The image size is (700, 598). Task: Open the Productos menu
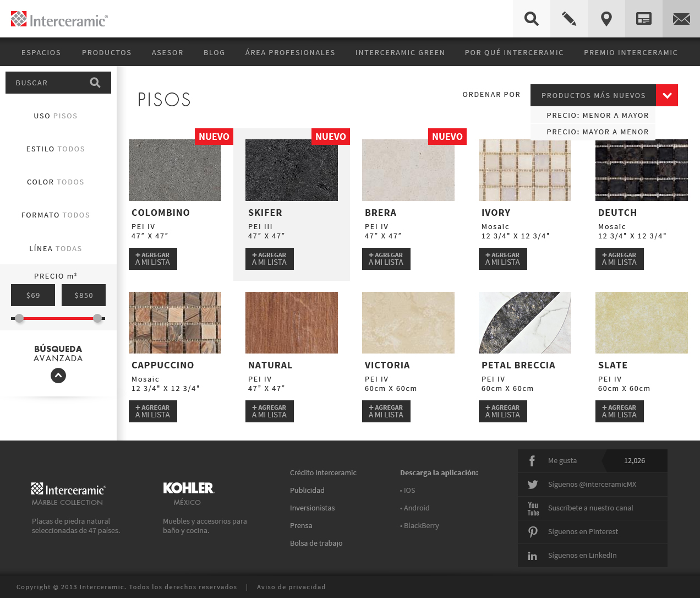pyautogui.click(x=107, y=53)
